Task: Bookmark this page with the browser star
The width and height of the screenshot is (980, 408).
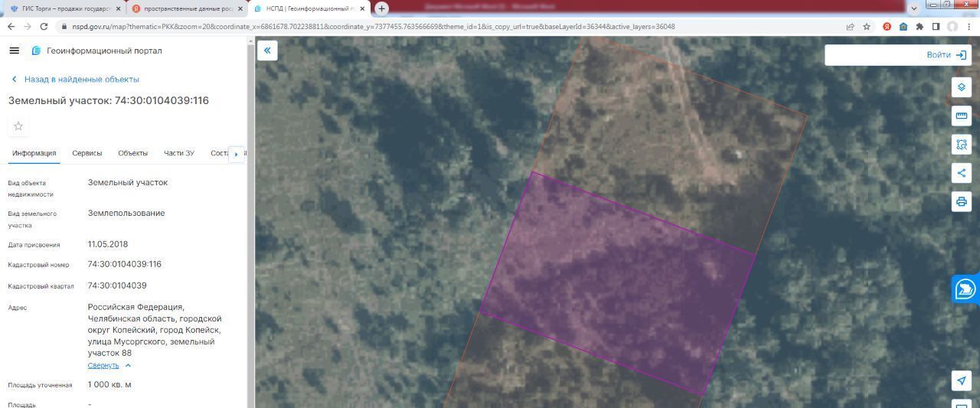Action: pyautogui.click(x=867, y=26)
